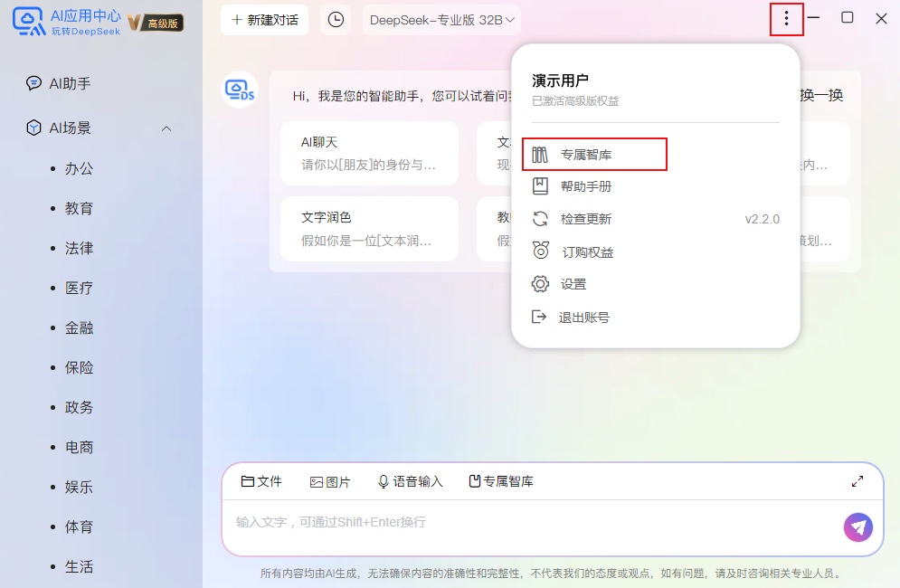900x588 pixels.
Task: Open the 医疗 scene
Action: click(80, 288)
